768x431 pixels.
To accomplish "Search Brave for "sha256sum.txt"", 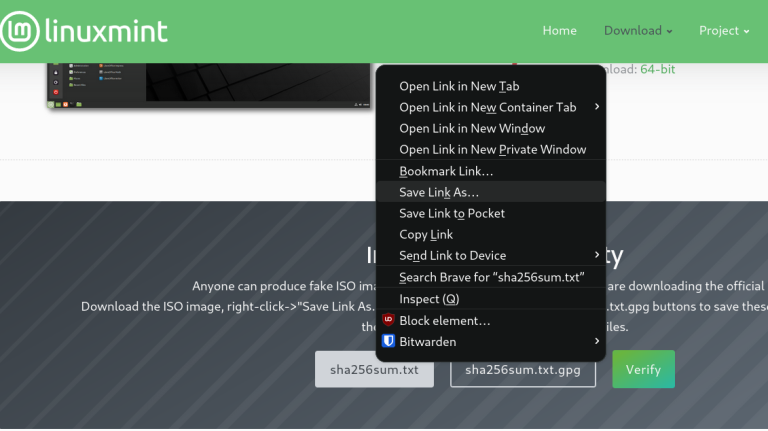I will pyautogui.click(x=491, y=277).
